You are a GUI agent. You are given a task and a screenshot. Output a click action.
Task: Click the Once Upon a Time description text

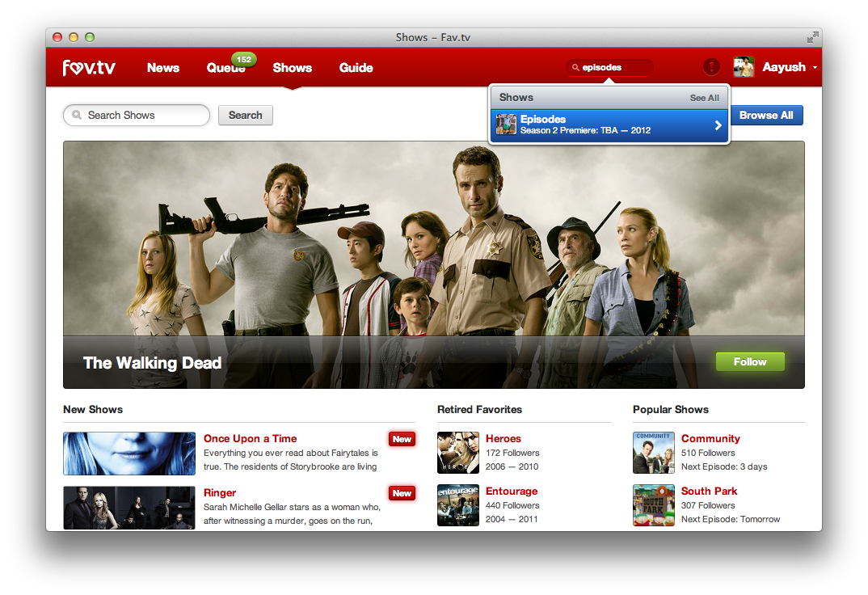(x=291, y=459)
